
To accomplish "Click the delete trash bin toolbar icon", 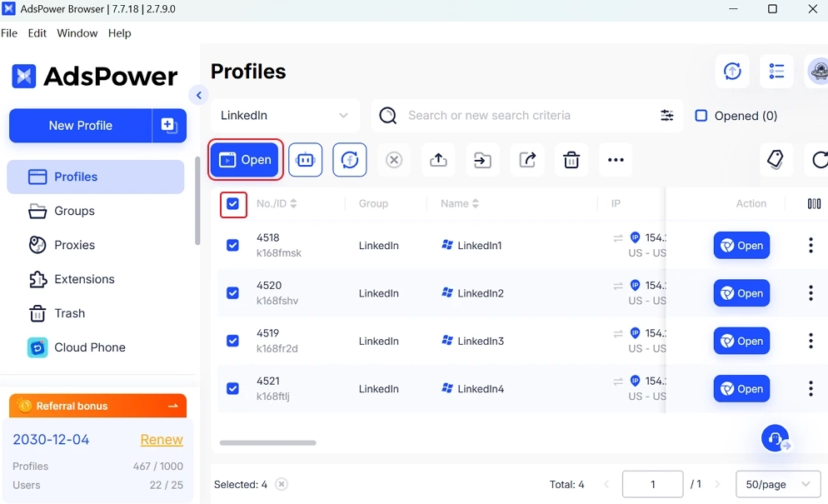I will pos(571,160).
